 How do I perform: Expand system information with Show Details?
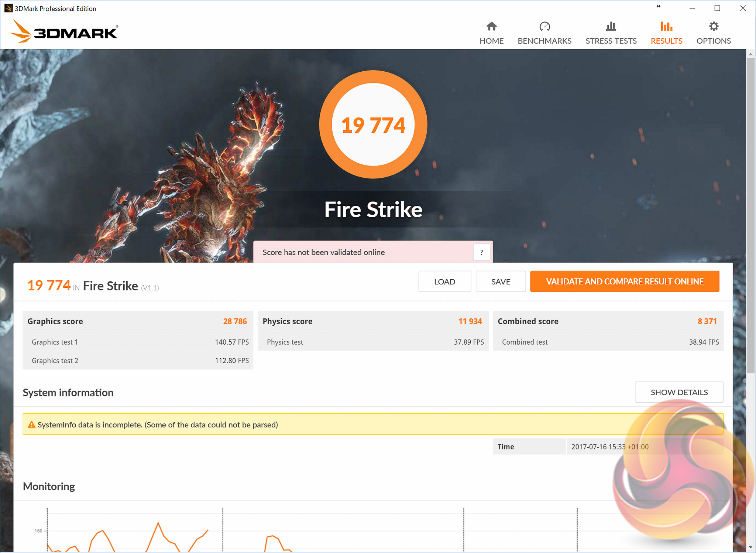679,392
